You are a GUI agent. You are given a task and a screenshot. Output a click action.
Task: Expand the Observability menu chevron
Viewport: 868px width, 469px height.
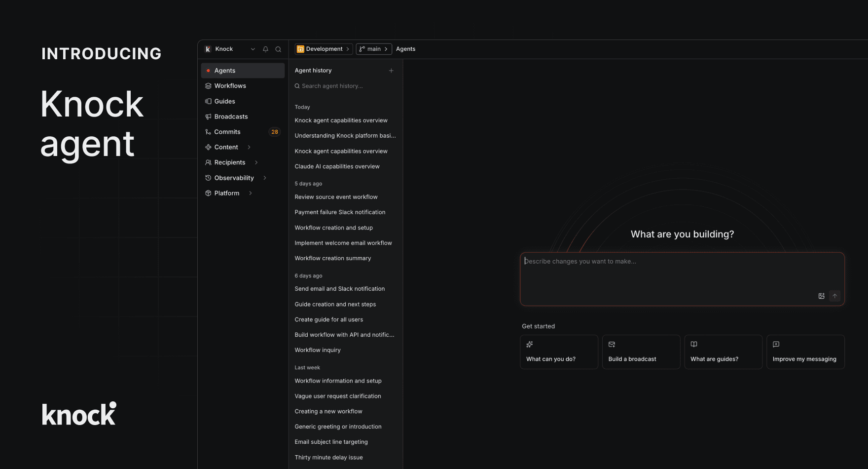(x=265, y=178)
